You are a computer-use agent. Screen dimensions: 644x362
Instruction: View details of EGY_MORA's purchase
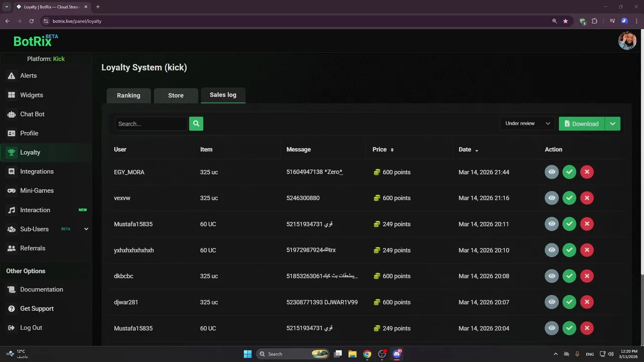pyautogui.click(x=551, y=172)
